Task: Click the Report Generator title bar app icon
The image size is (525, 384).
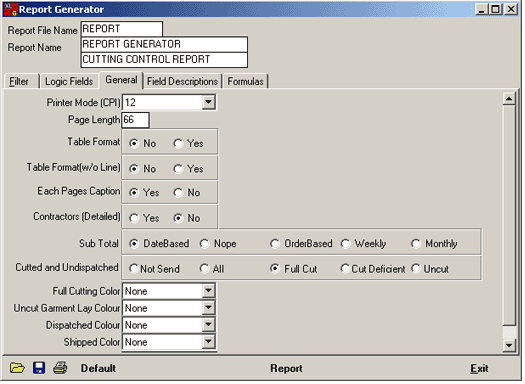Action: [x=10, y=9]
